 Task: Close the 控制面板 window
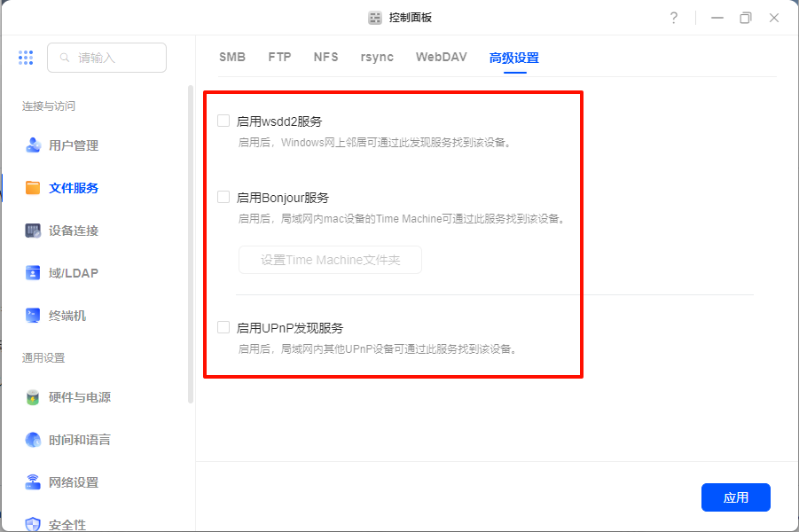tap(774, 18)
